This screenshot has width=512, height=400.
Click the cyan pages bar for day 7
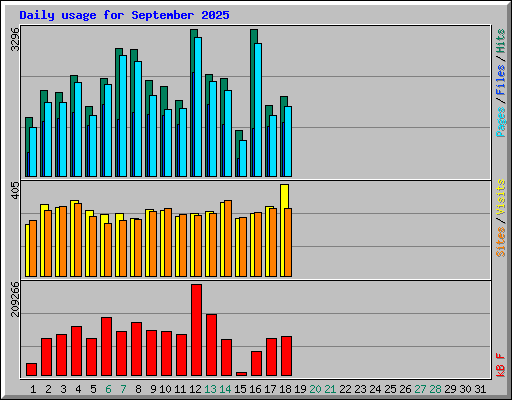pyautogui.click(x=123, y=116)
